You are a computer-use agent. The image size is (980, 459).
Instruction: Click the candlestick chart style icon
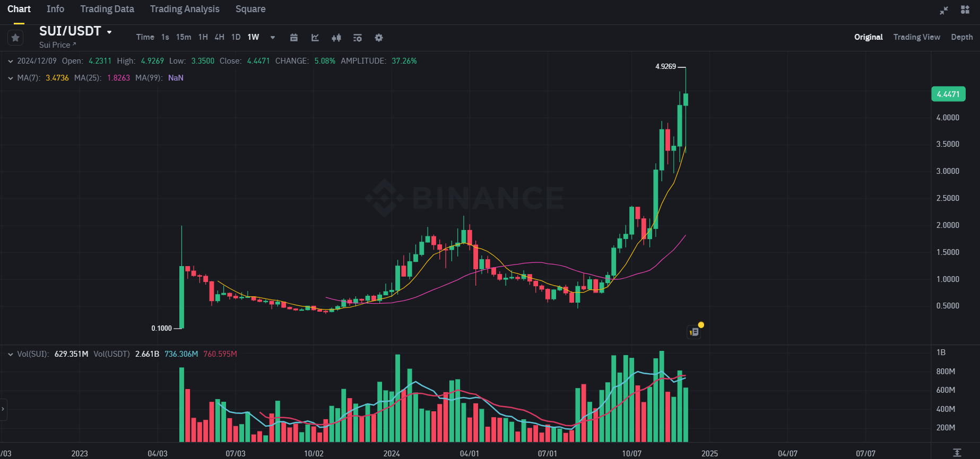point(336,38)
